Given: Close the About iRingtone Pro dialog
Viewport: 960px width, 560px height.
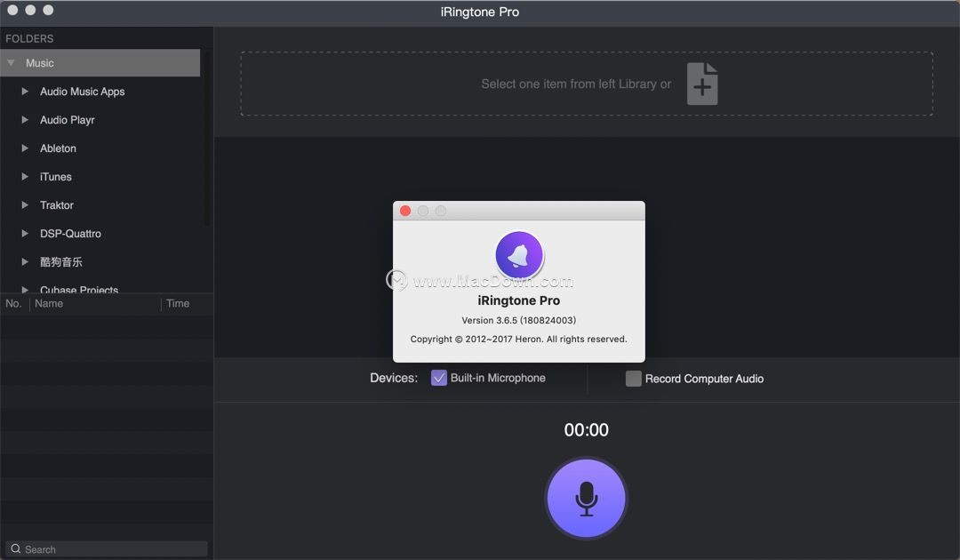Looking at the screenshot, I should tap(405, 211).
